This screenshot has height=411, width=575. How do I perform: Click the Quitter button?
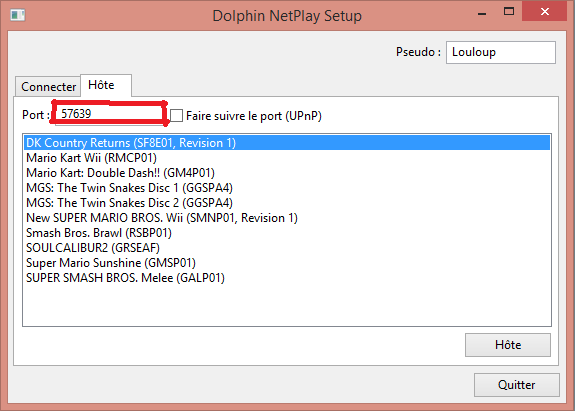(x=517, y=385)
